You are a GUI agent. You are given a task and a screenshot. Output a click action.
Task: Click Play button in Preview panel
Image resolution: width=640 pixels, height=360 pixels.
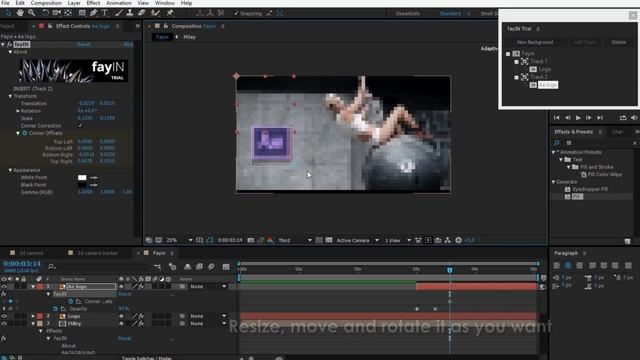pos(578,118)
